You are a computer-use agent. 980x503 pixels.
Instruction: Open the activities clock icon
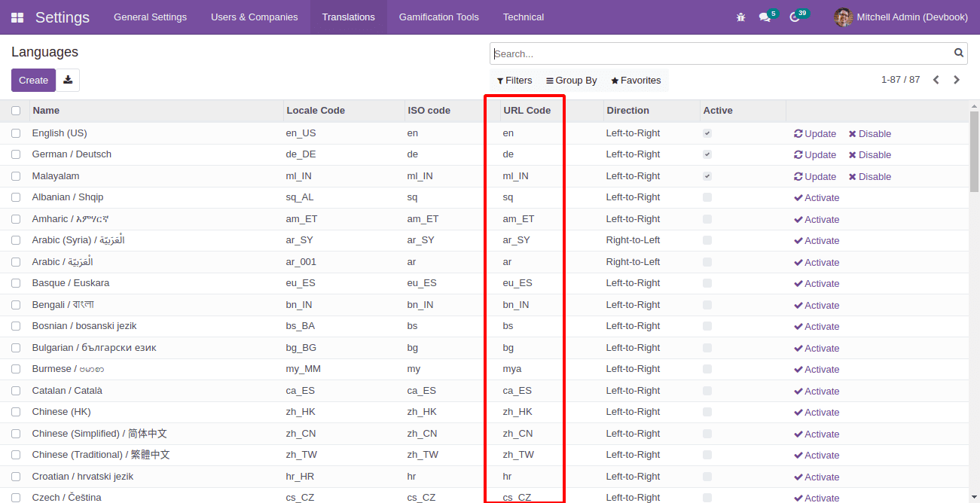point(795,17)
